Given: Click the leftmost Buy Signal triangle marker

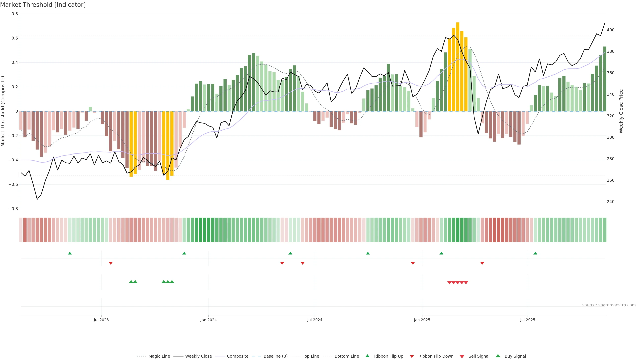Looking at the screenshot, I should point(131,282).
